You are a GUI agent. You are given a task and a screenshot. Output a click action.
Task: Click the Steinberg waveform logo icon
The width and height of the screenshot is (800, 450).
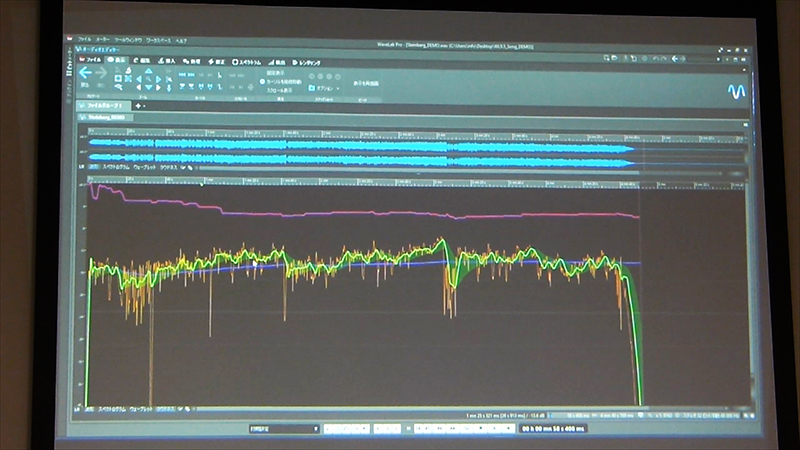(x=736, y=90)
